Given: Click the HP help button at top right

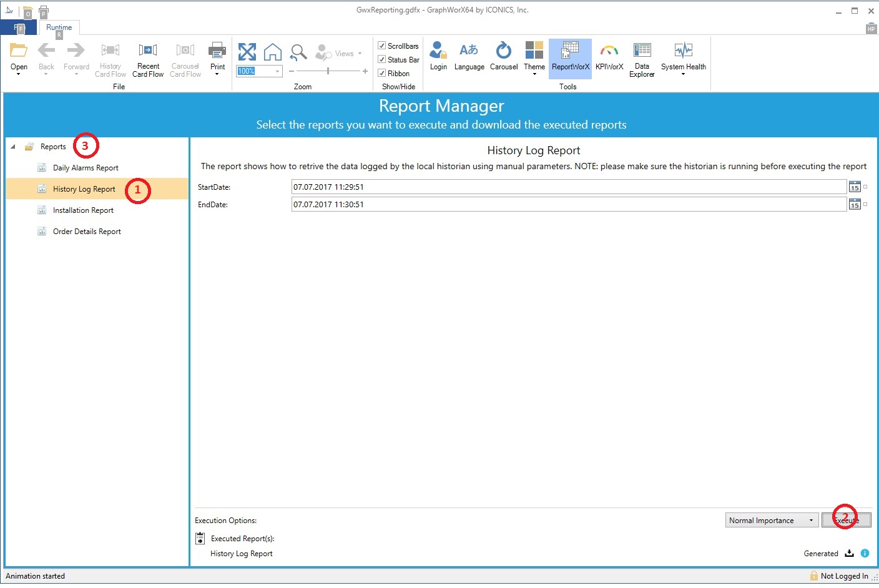Looking at the screenshot, I should pyautogui.click(x=871, y=29).
